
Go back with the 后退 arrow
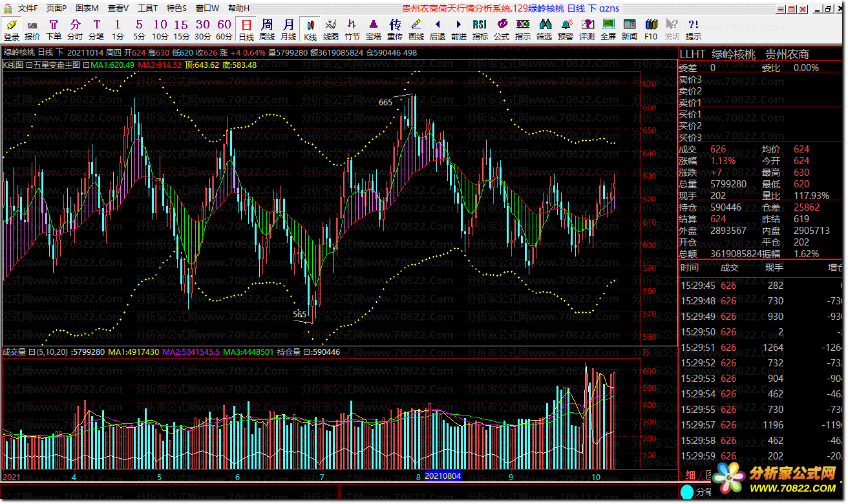pos(438,29)
